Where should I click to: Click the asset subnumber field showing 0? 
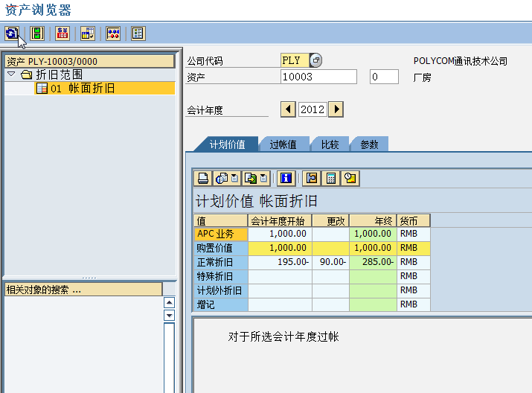[x=384, y=77]
